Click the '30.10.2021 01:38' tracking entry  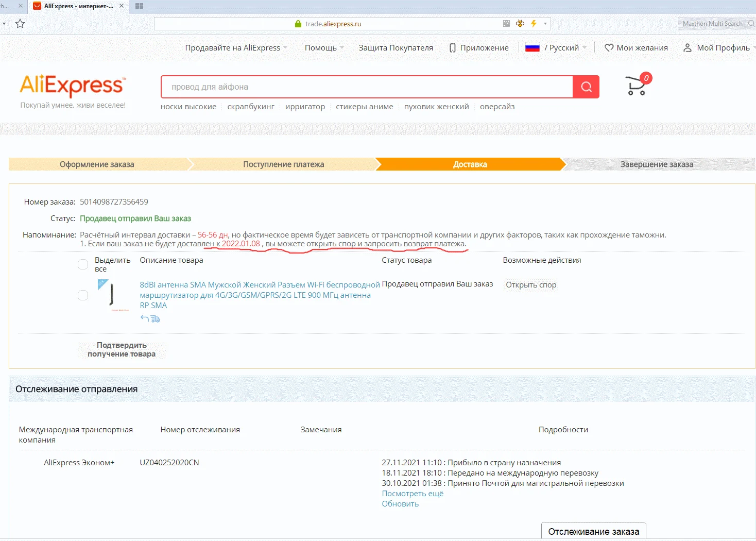click(x=503, y=483)
